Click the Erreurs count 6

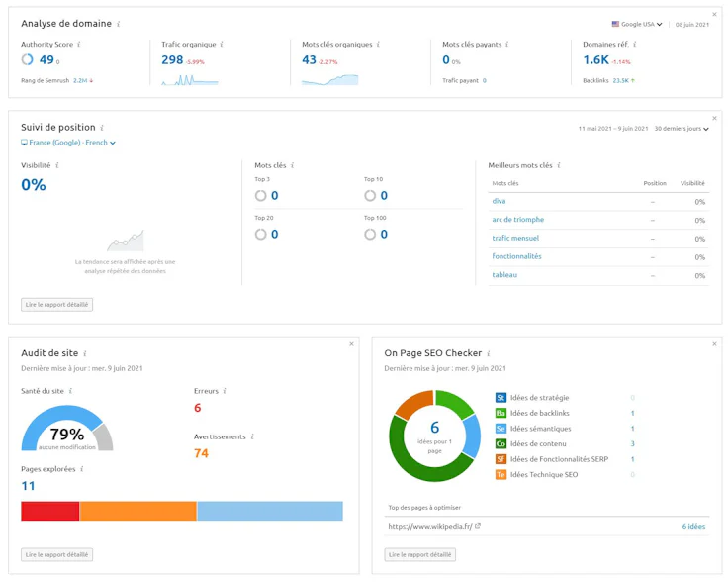tap(197, 408)
